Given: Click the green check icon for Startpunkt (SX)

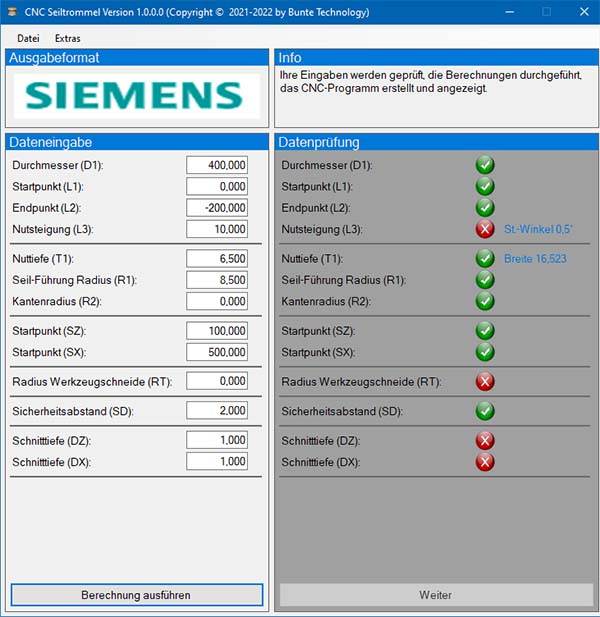Looking at the screenshot, I should pyautogui.click(x=485, y=352).
